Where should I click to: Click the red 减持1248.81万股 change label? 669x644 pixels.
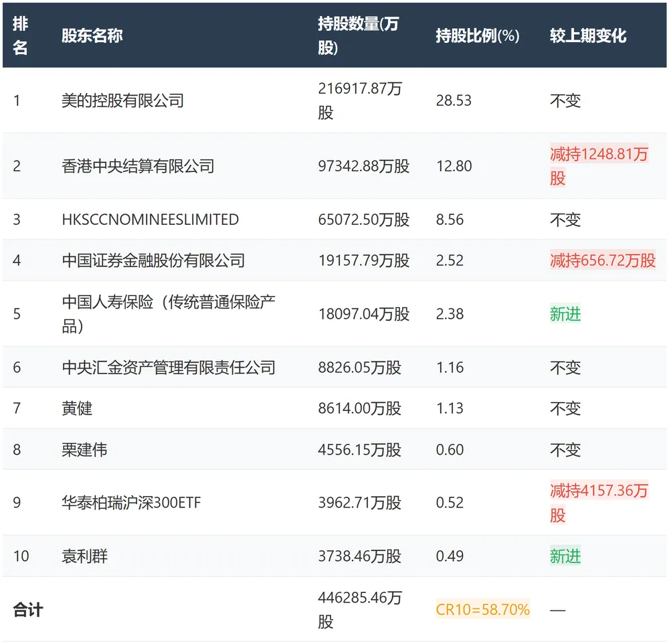click(x=599, y=166)
